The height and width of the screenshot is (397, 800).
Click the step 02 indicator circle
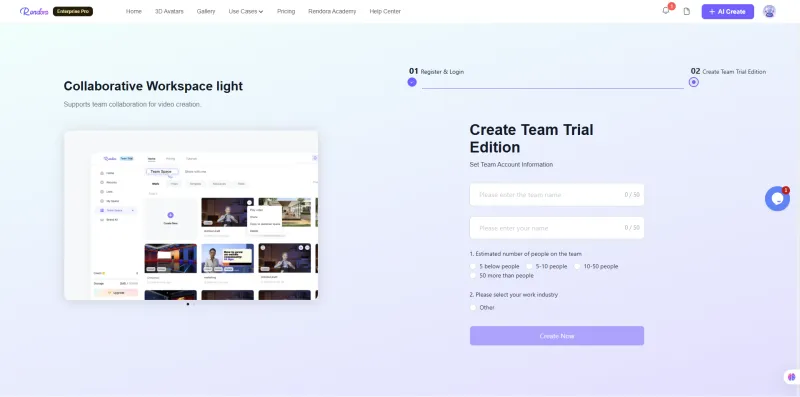[693, 82]
